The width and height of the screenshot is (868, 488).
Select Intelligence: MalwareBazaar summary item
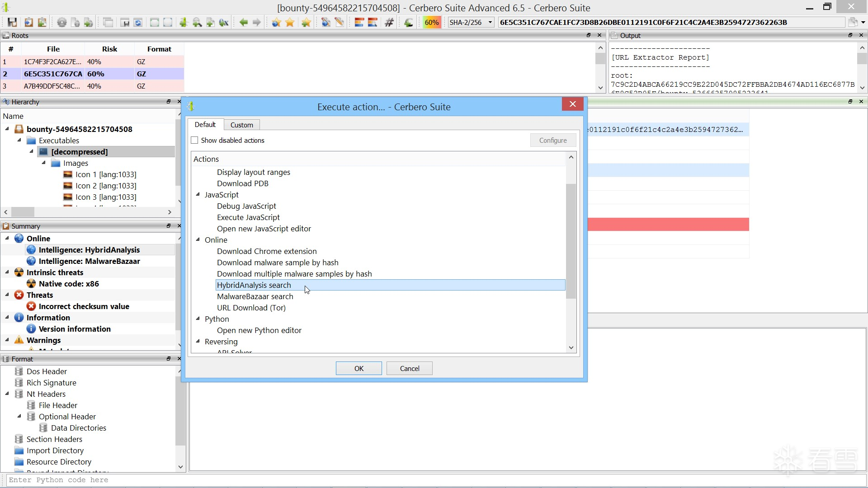point(89,261)
